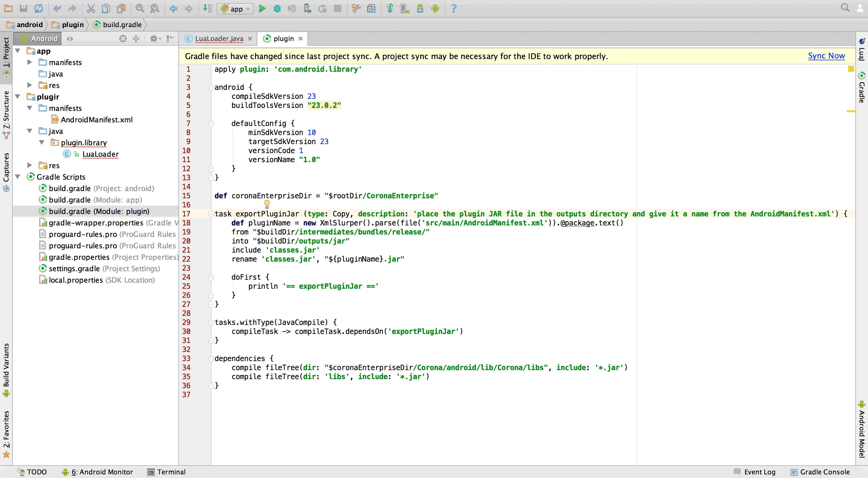Run the app with green play button

click(x=262, y=8)
